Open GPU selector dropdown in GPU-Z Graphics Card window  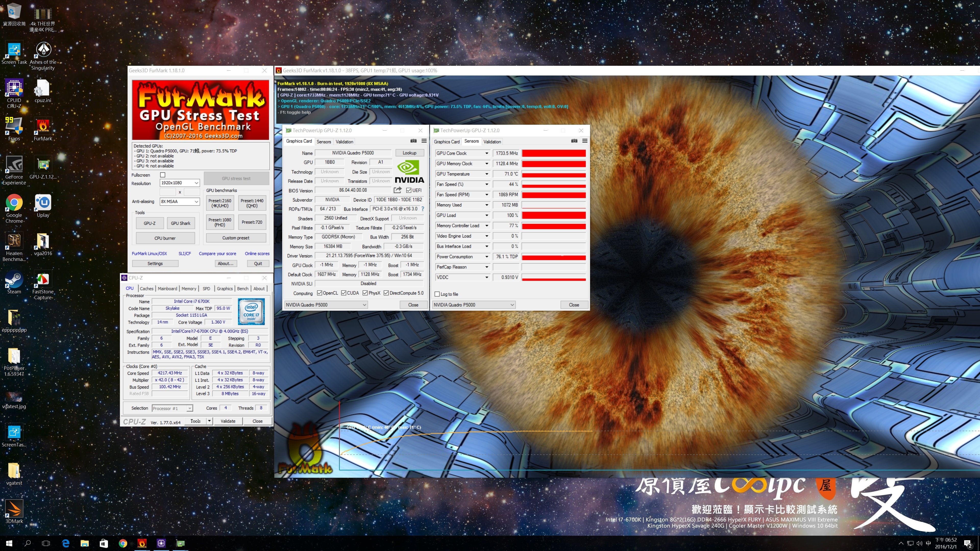point(326,305)
